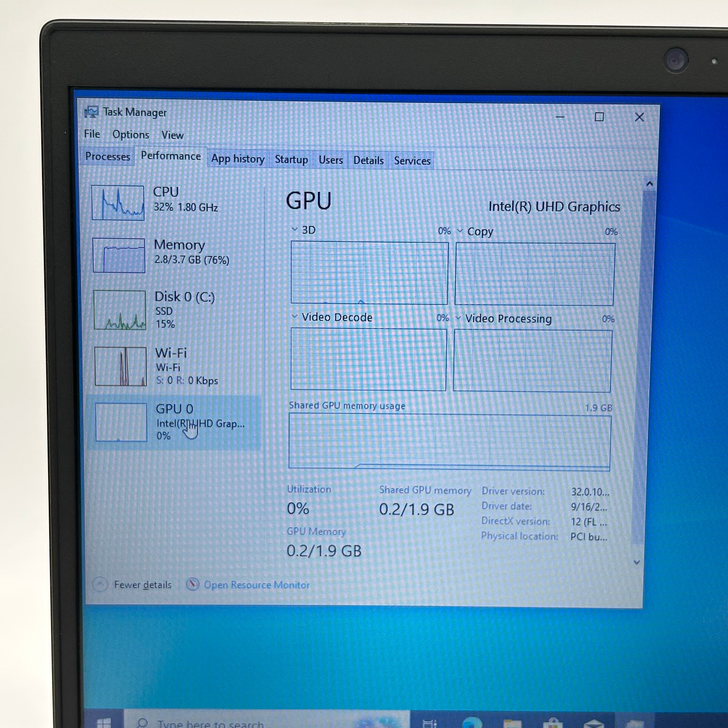Click the Resource Monitor gauge icon
The height and width of the screenshot is (728, 728).
(x=193, y=585)
